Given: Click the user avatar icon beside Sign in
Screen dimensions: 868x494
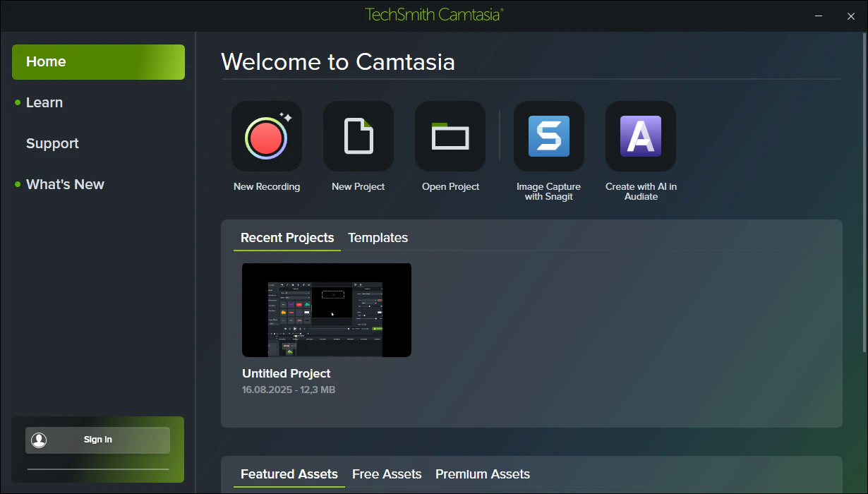Looking at the screenshot, I should tap(40, 440).
